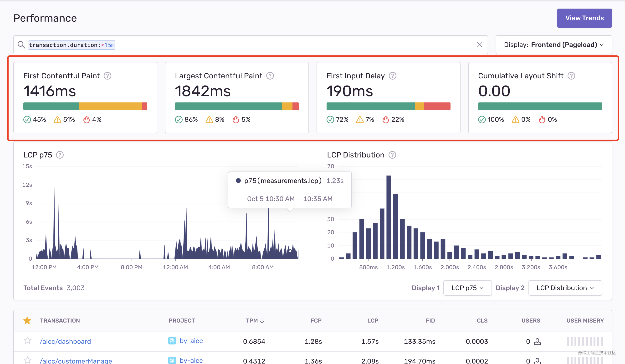The height and width of the screenshot is (364, 625).
Task: Click FID good checkmark icon 72%
Action: tap(330, 119)
